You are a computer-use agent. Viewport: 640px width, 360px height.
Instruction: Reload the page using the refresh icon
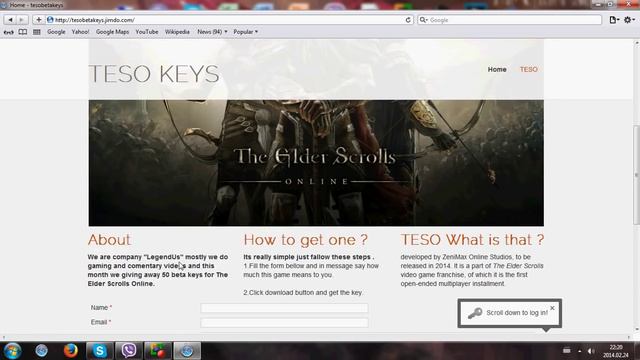(408, 20)
